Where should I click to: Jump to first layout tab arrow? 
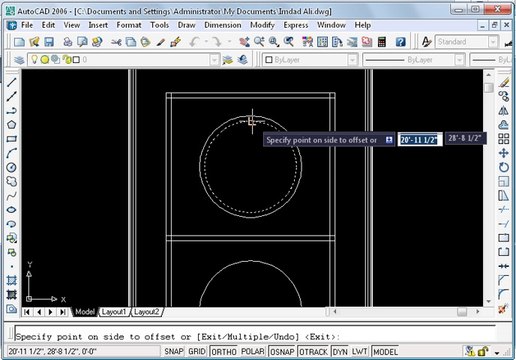(x=27, y=312)
